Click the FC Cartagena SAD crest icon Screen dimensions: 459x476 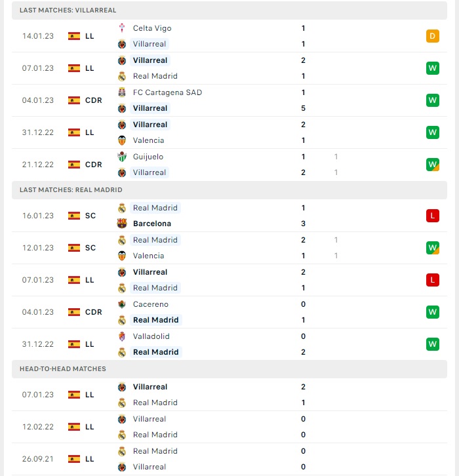pos(122,92)
